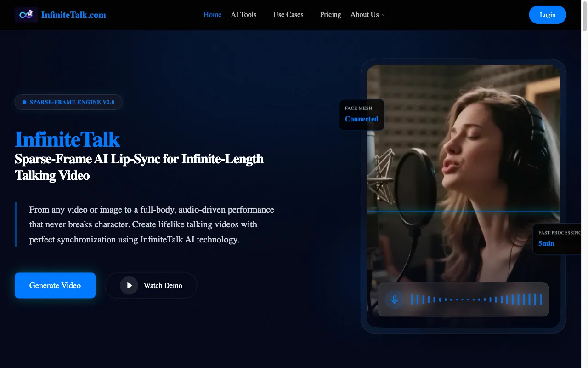The image size is (588, 368).
Task: Click the Face Mesh Connected status card
Action: point(362,115)
